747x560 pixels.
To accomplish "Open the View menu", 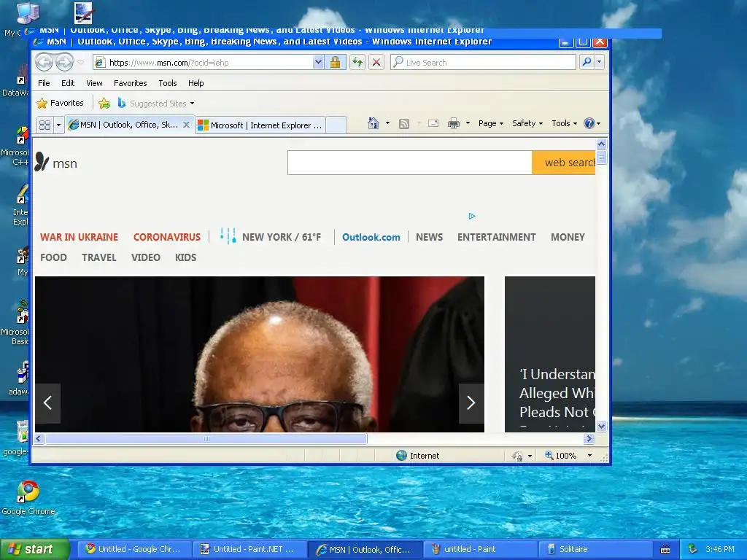I will [94, 83].
